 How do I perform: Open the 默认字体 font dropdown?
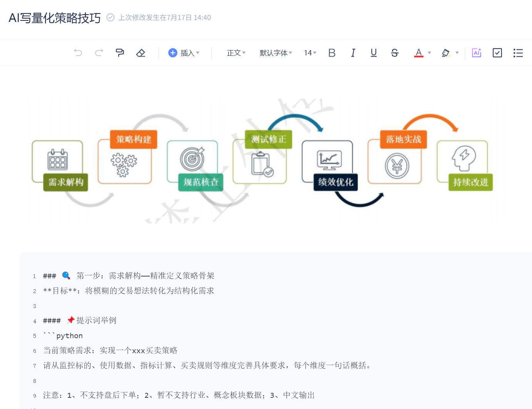(x=276, y=53)
